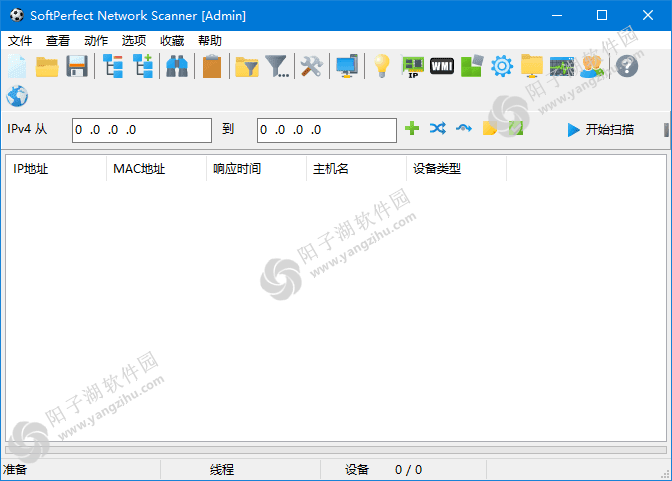Add IP range with green plus icon
The image size is (672, 481).
coord(412,128)
